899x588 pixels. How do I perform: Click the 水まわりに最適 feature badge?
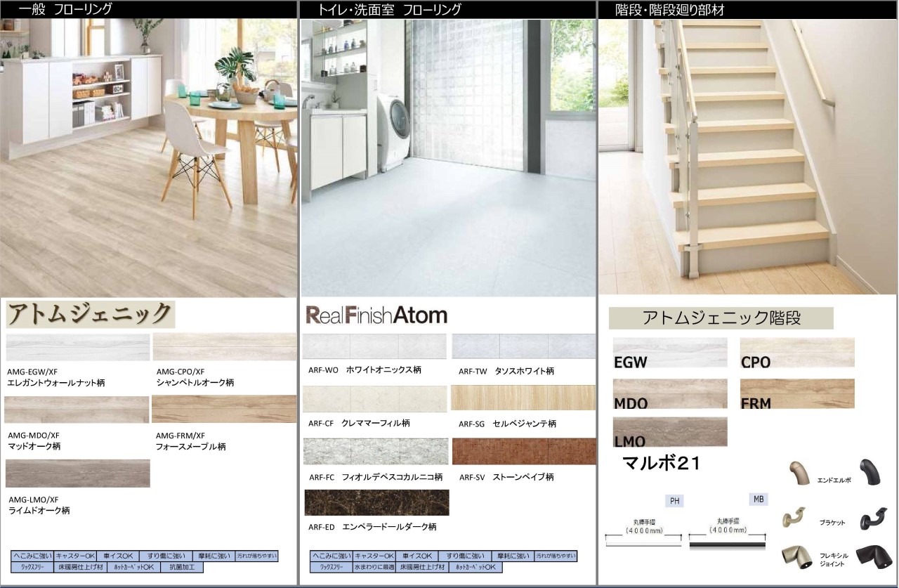374,567
